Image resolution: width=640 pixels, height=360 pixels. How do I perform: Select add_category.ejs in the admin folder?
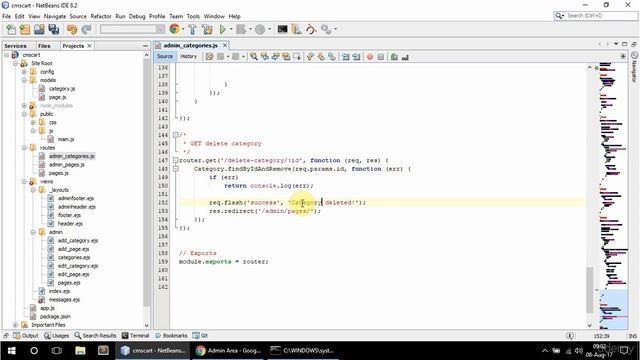pos(78,240)
